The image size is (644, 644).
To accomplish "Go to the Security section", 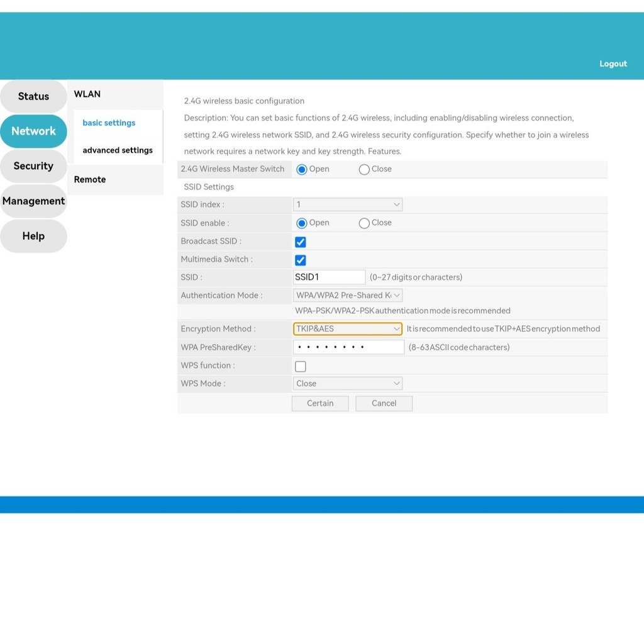I will (x=33, y=166).
